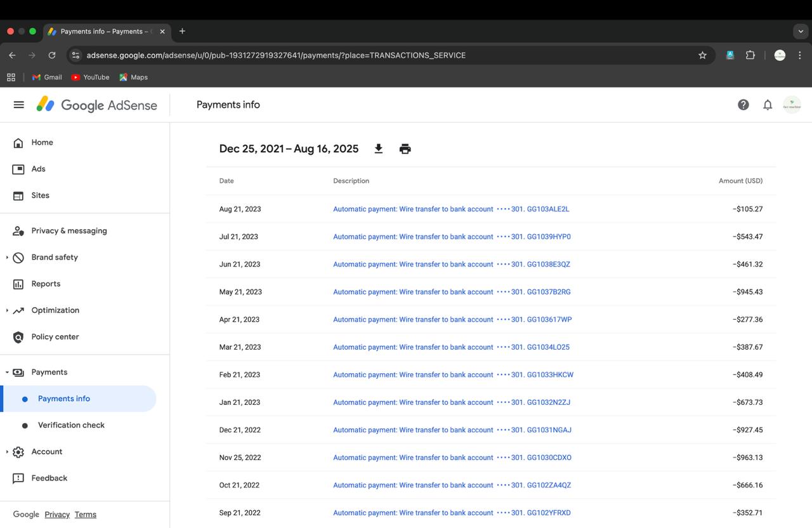Image resolution: width=812 pixels, height=528 pixels.
Task: Open the Chrome profile avatar
Action: tap(780, 55)
